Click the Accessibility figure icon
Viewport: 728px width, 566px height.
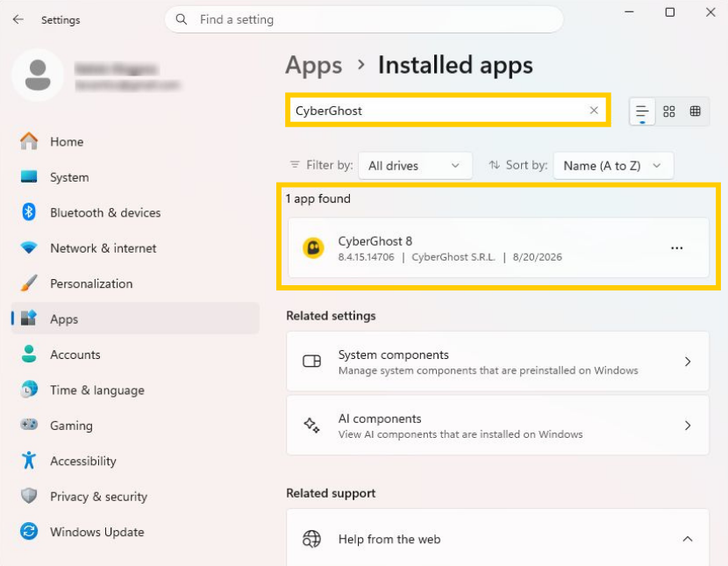(29, 461)
